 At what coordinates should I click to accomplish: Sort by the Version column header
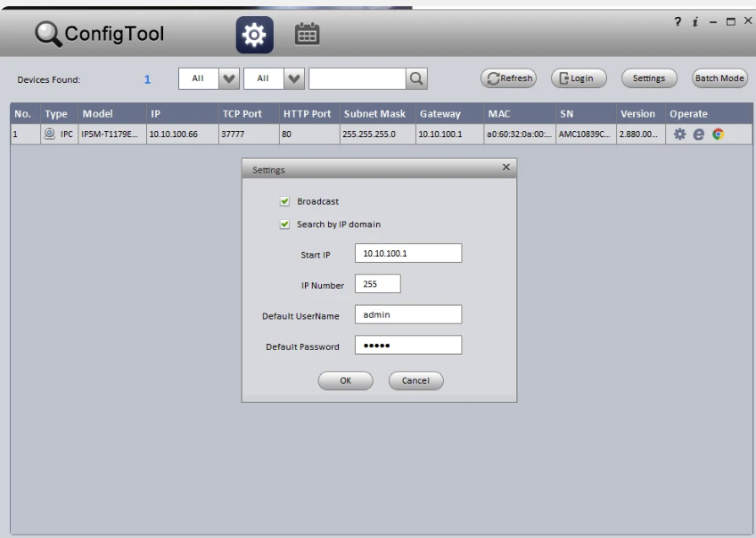(x=641, y=114)
